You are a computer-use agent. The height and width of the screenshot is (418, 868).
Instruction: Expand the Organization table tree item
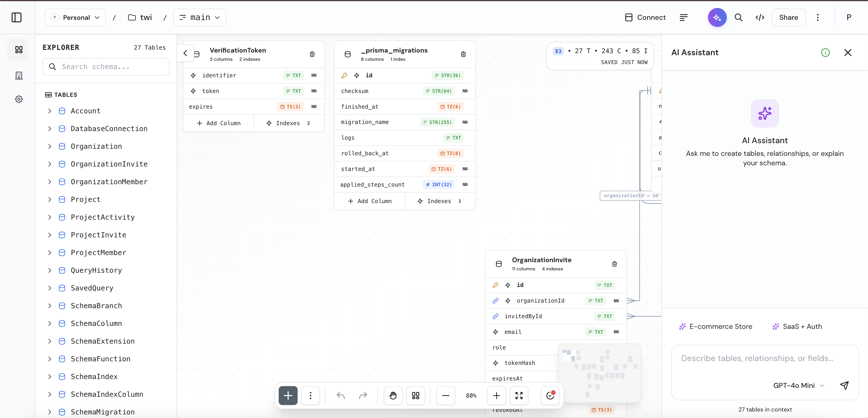pos(50,146)
